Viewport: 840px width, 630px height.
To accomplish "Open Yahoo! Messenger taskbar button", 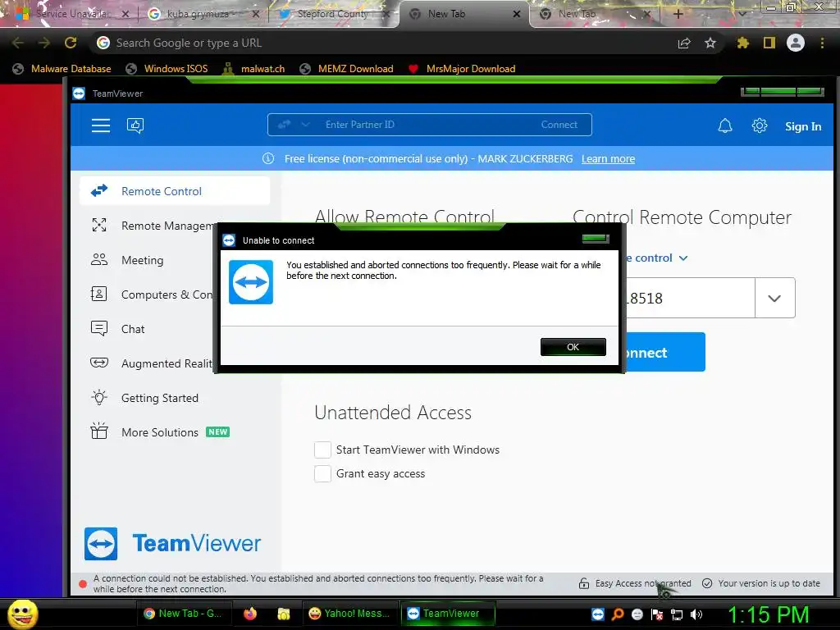I will click(350, 614).
